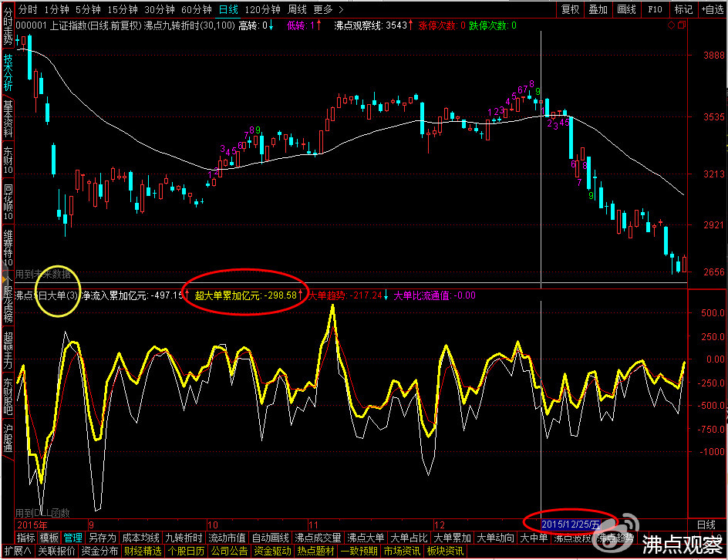The width and height of the screenshot is (728, 560).
Task: Open the 热点题材 tab
Action: (315, 552)
